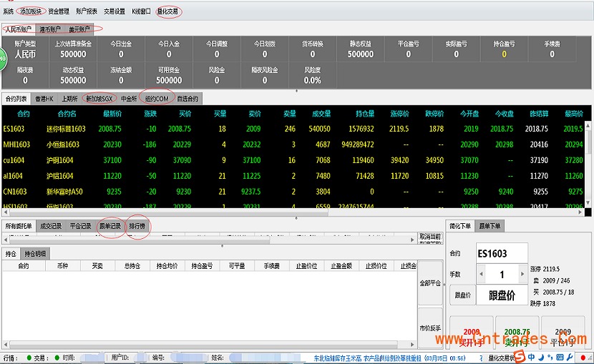Select the 纽约COM exchange tab
The height and width of the screenshot is (364, 594).
[157, 99]
